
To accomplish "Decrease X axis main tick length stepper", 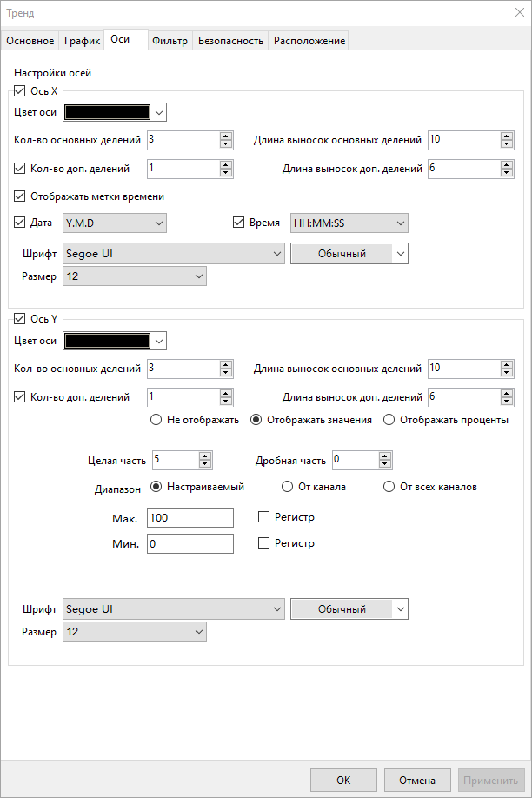I will coord(506,144).
